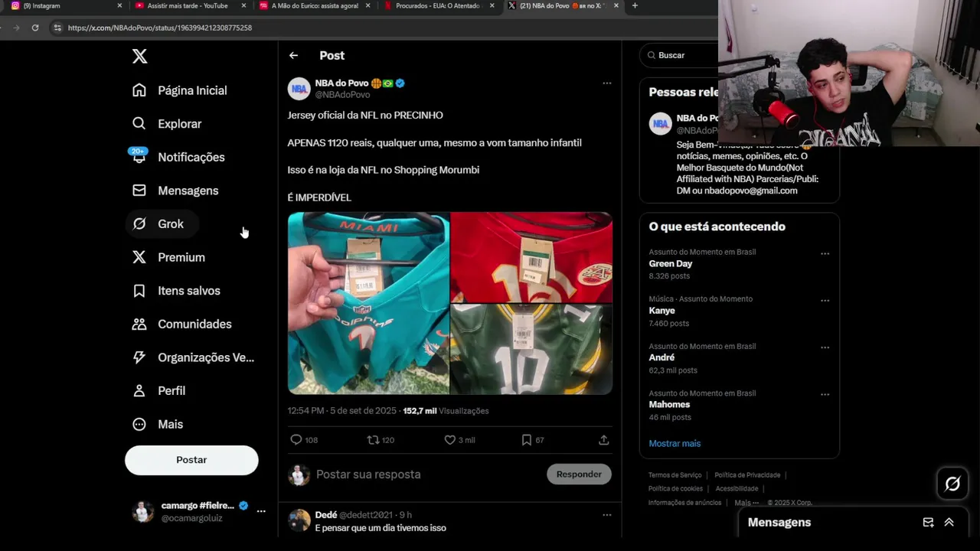Click the NBA do Povo post avatar
The image size is (980, 551).
click(299, 89)
